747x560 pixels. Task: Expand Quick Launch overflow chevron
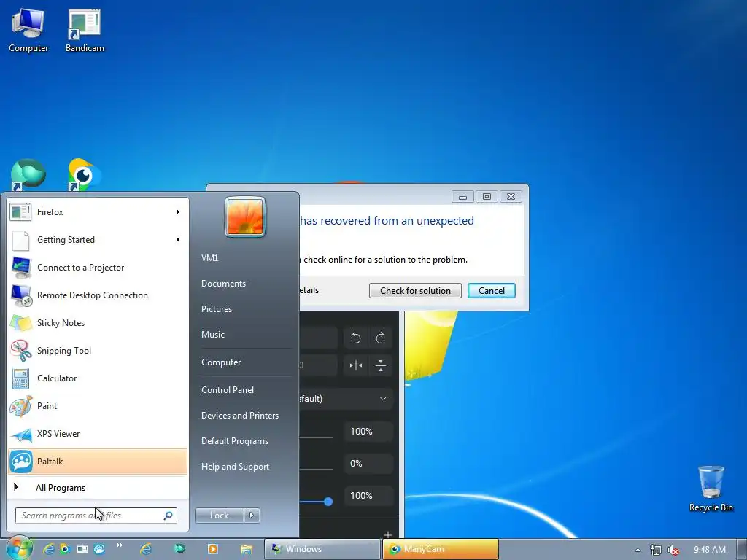click(119, 545)
